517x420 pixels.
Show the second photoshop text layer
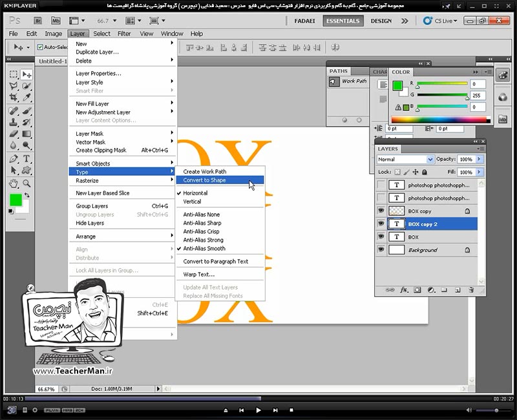tap(381, 198)
